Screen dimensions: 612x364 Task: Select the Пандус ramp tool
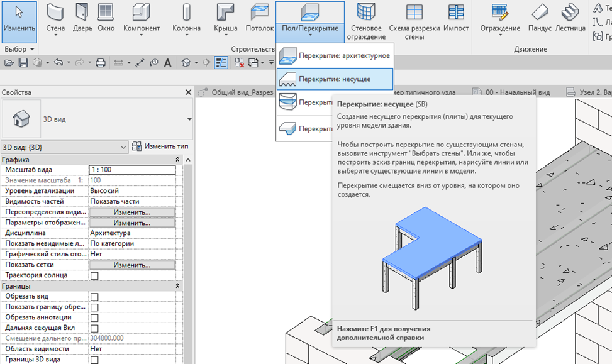click(x=540, y=18)
